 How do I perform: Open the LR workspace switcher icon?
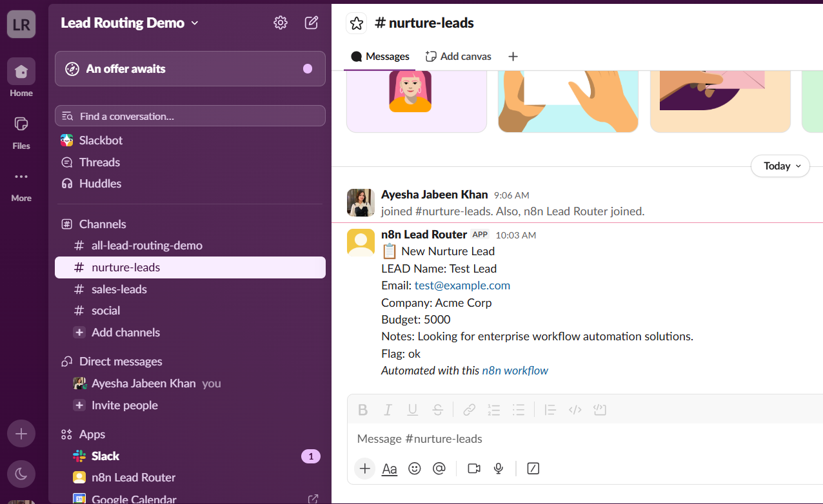pos(21,24)
